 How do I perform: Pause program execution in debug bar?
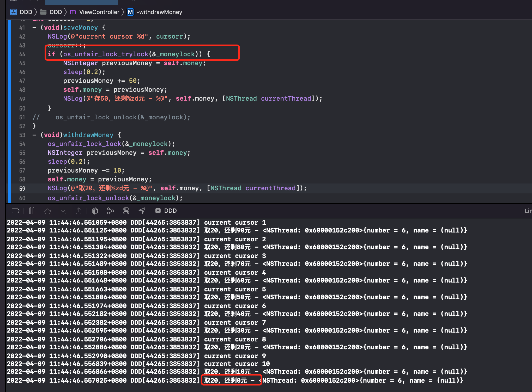[32, 211]
